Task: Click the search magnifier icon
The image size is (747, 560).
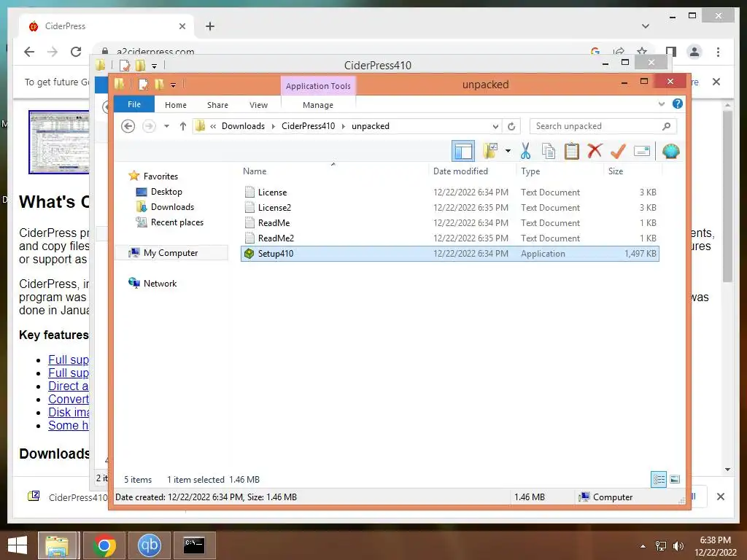Action: pyautogui.click(x=667, y=126)
